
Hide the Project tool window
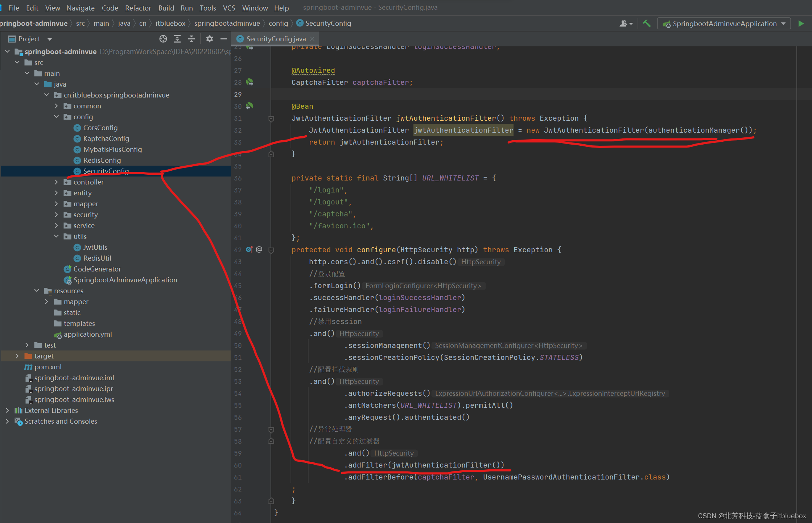(x=223, y=39)
